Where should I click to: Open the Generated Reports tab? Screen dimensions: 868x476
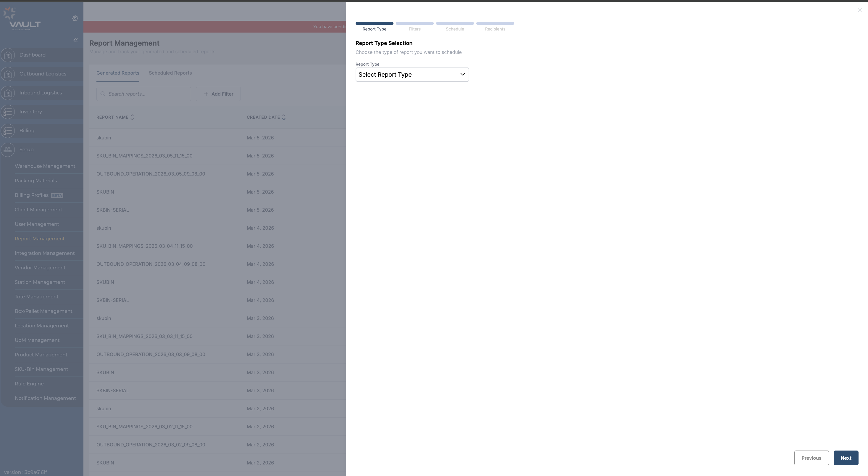click(118, 73)
